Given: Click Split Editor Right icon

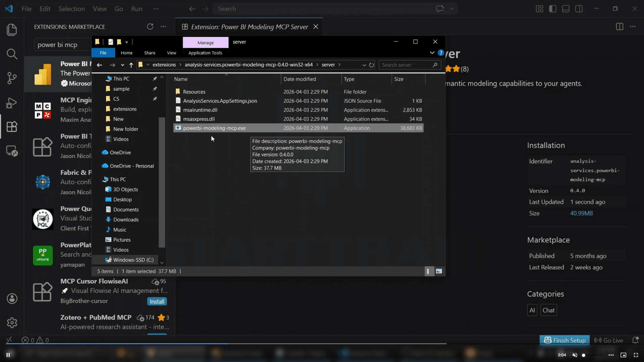Looking at the screenshot, I should (x=620, y=27).
